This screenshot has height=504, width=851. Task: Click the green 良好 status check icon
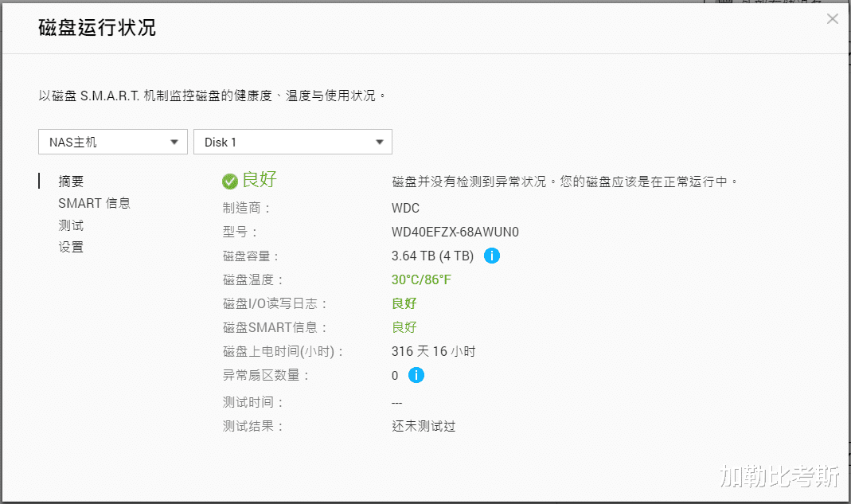pyautogui.click(x=230, y=182)
